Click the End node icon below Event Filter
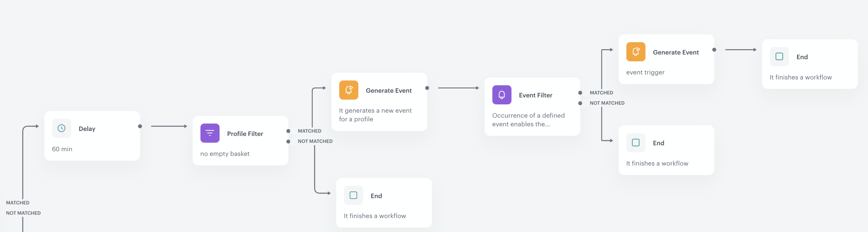Screen dimensions: 868x232 tap(635, 143)
